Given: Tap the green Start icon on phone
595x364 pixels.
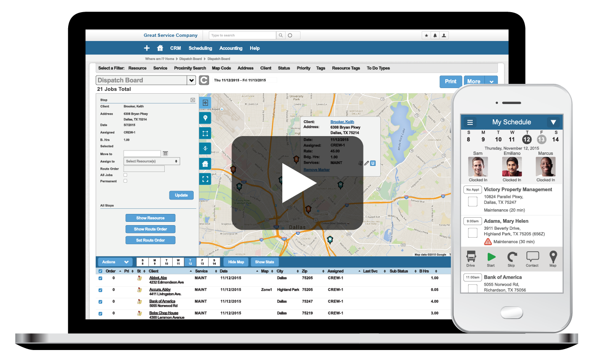Looking at the screenshot, I should tap(491, 256).
